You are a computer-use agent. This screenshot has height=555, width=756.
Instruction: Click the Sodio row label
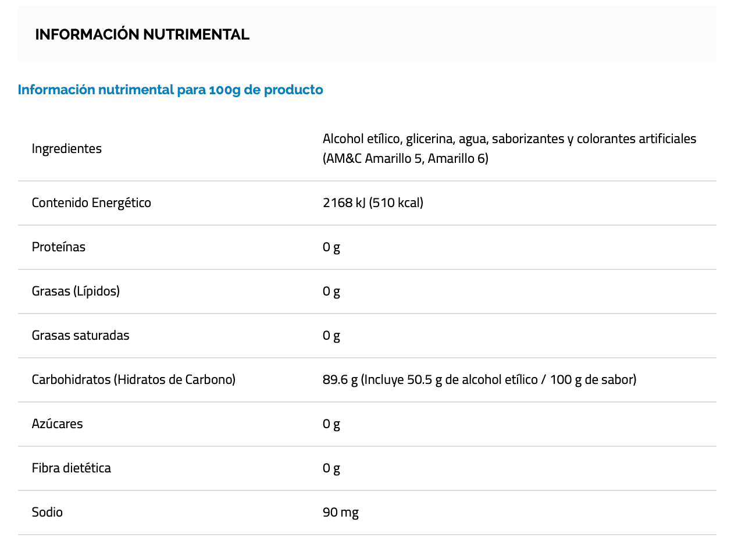click(x=48, y=513)
